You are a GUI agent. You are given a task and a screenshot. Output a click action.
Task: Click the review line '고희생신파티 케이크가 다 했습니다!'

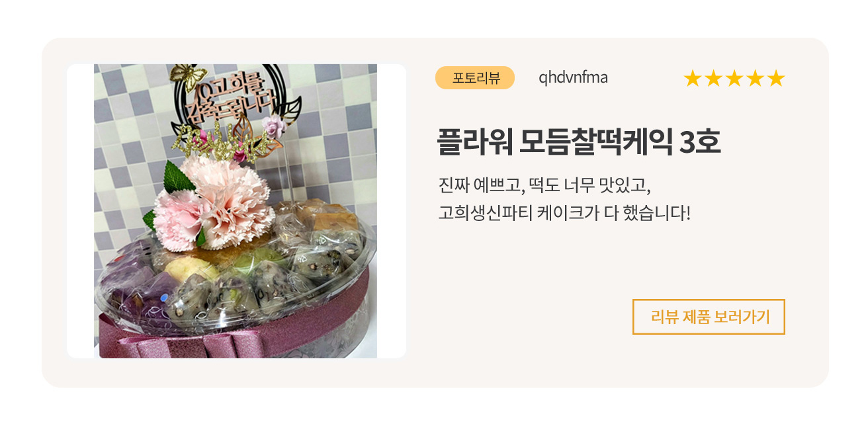coord(564,213)
